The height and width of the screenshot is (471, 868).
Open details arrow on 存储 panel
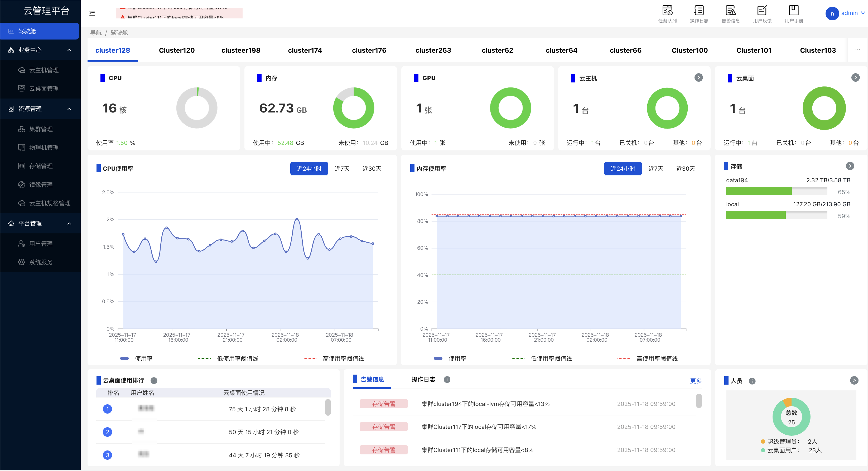[850, 166]
